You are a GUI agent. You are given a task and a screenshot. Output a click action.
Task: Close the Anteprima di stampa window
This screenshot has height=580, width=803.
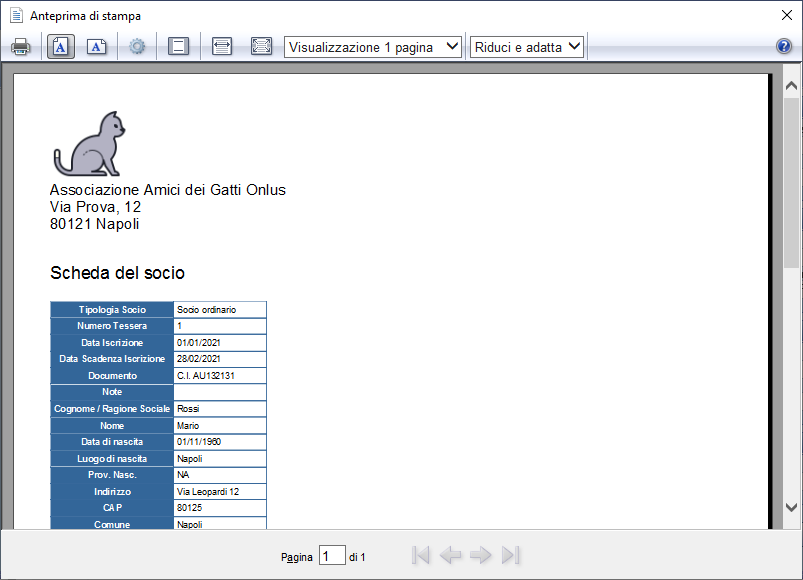pyautogui.click(x=787, y=15)
